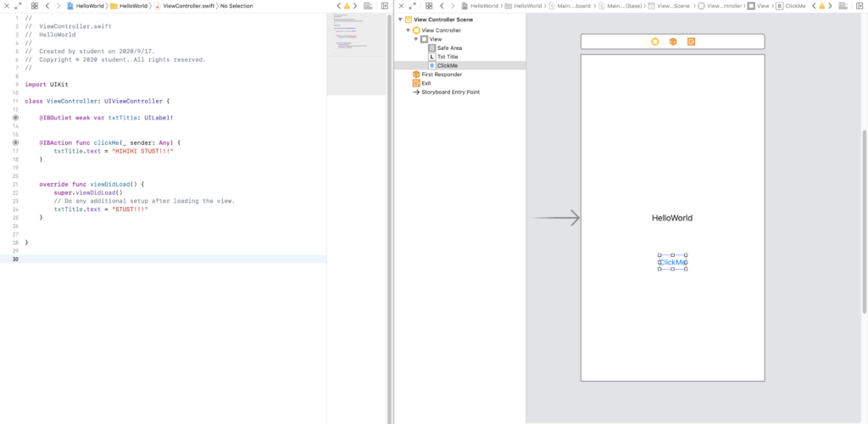The width and height of the screenshot is (868, 424).
Task: Collapse the View node in document outline
Action: tap(416, 39)
